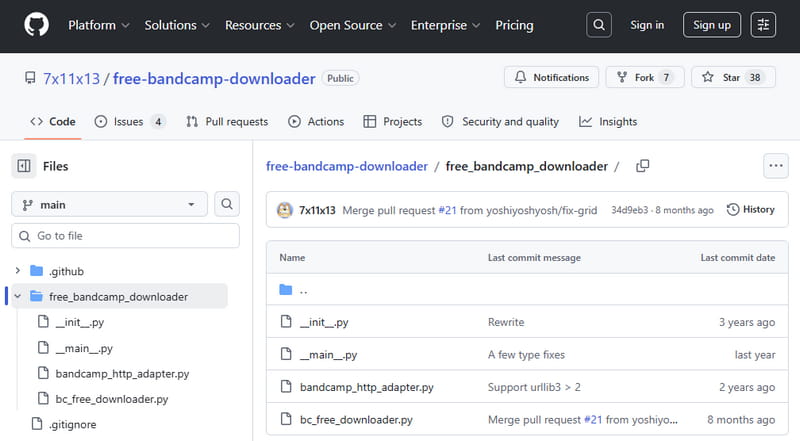The height and width of the screenshot is (441, 800).
Task: Click the 'Rewrite' commit message
Action: pyautogui.click(x=506, y=322)
